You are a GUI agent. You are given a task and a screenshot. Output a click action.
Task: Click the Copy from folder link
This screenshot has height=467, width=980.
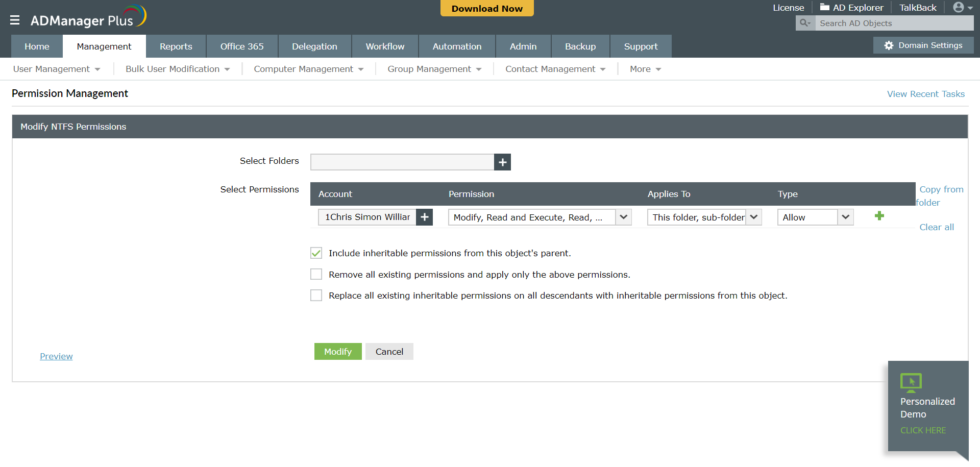[x=940, y=196]
